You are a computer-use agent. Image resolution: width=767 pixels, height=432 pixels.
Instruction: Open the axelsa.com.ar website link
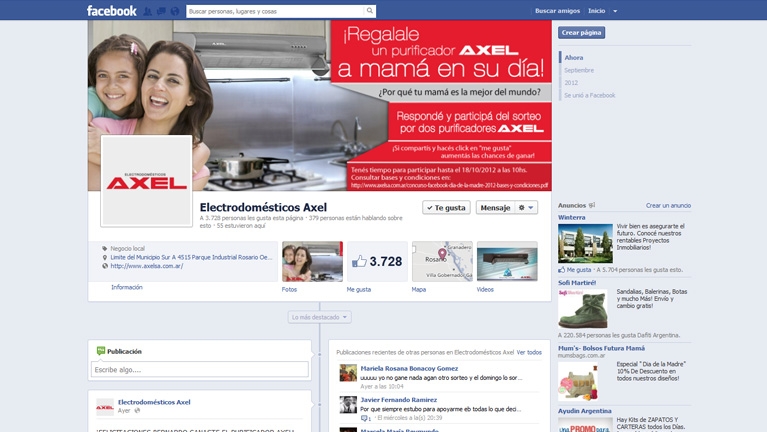147,266
